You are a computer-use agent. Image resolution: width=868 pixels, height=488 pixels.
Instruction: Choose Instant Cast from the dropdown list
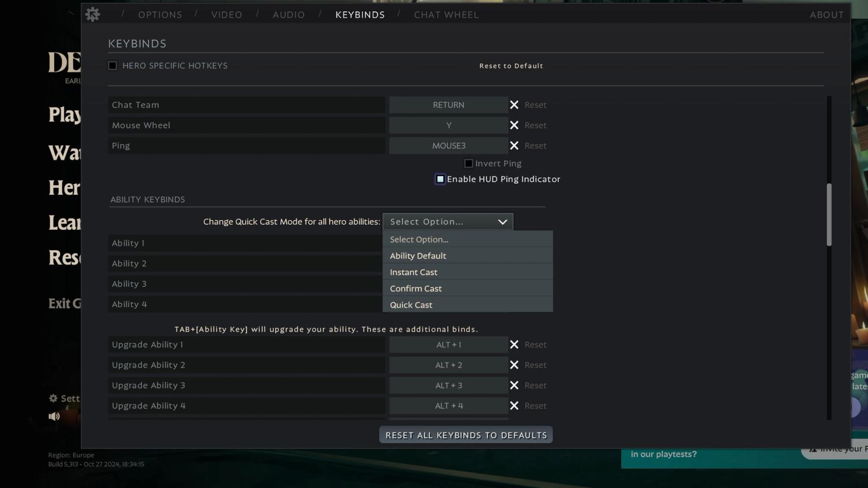(414, 272)
